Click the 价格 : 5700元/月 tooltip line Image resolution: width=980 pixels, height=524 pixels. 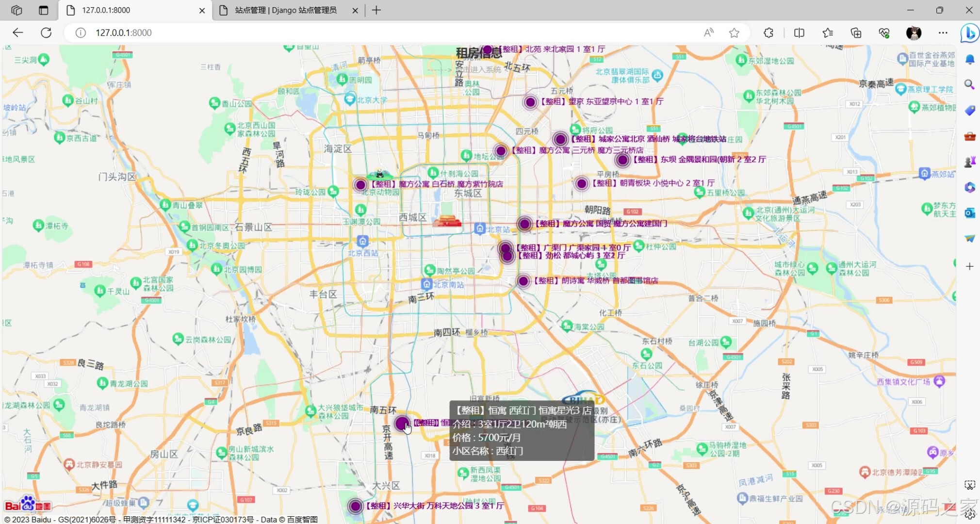pos(487,438)
